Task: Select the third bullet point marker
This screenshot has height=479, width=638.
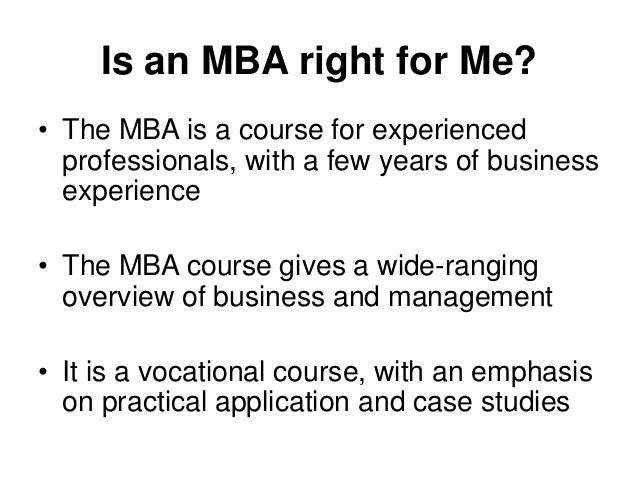Action: click(43, 372)
